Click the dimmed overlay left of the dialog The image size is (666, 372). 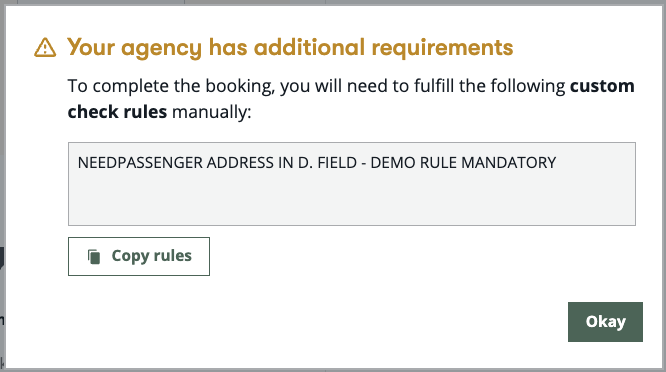(2, 186)
